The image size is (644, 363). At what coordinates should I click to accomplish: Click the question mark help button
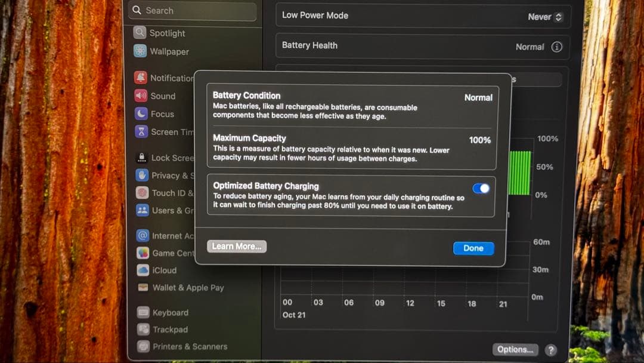pos(550,350)
